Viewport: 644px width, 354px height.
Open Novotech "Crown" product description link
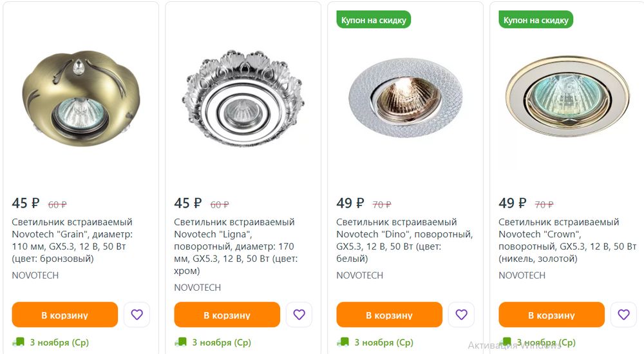[x=567, y=241]
